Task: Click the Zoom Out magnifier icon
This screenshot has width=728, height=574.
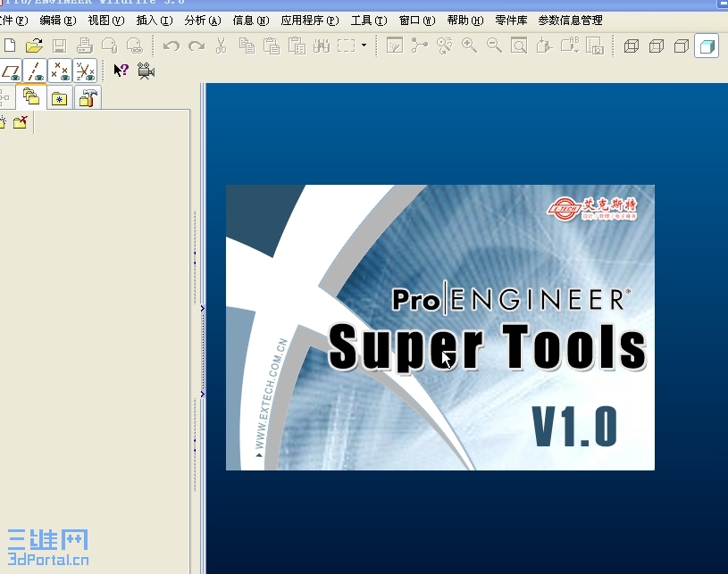Action: (494, 46)
